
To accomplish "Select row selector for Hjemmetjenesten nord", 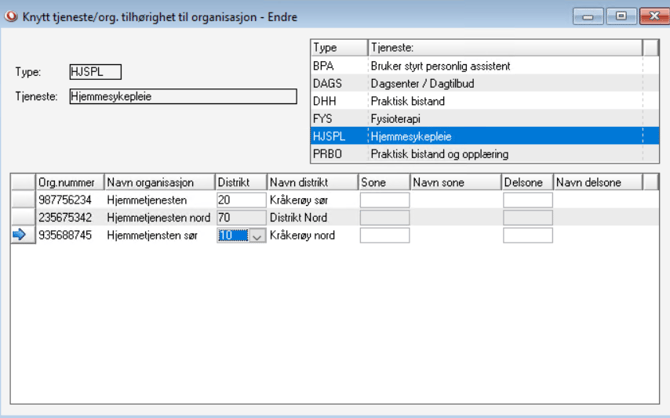I will [x=21, y=218].
